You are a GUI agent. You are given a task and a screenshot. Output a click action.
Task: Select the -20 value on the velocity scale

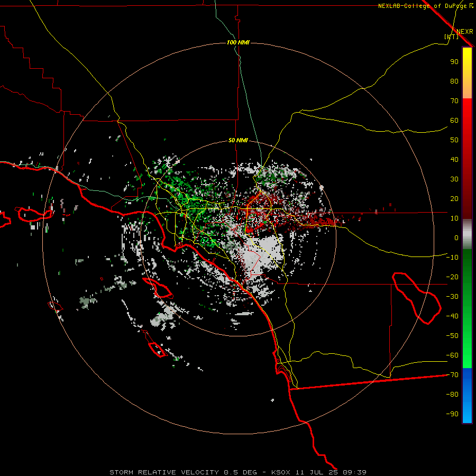(x=452, y=277)
